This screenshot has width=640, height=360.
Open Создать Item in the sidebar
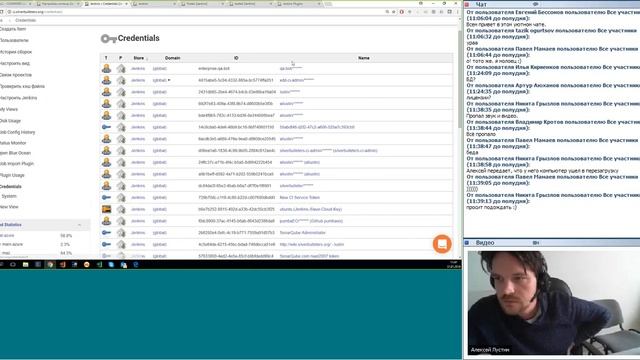[13, 29]
